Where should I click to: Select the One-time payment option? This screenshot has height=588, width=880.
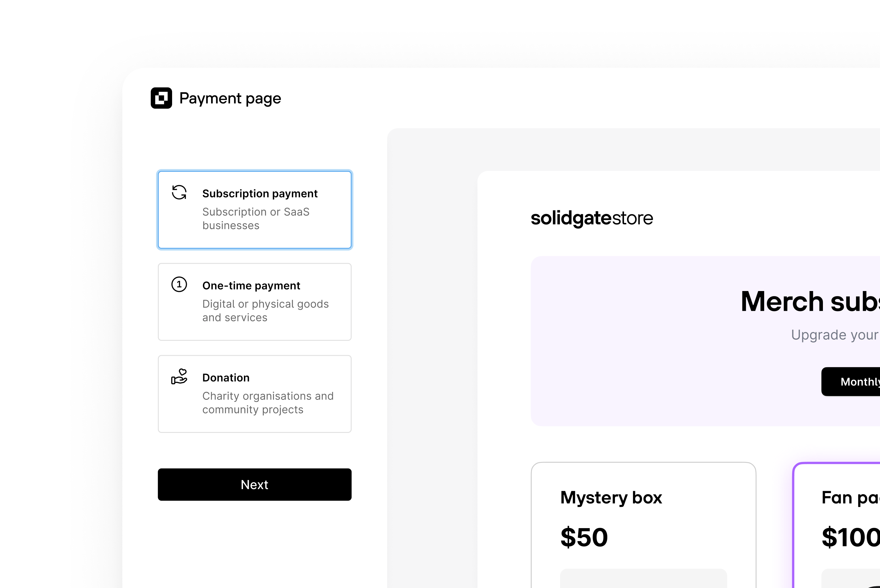pos(255,301)
